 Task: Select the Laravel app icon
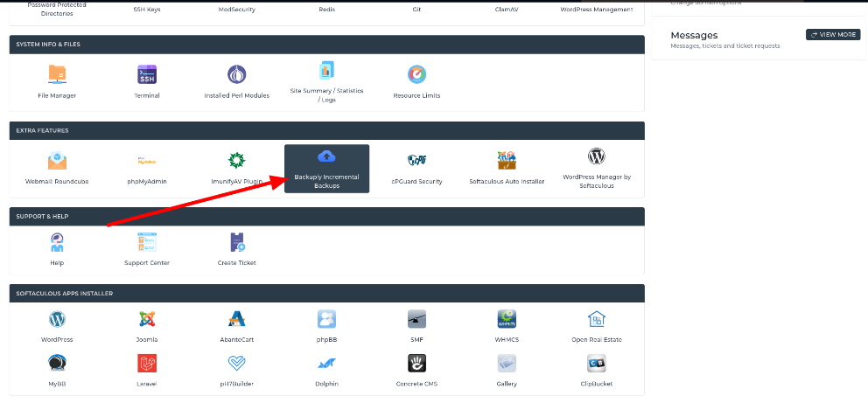coord(147,363)
